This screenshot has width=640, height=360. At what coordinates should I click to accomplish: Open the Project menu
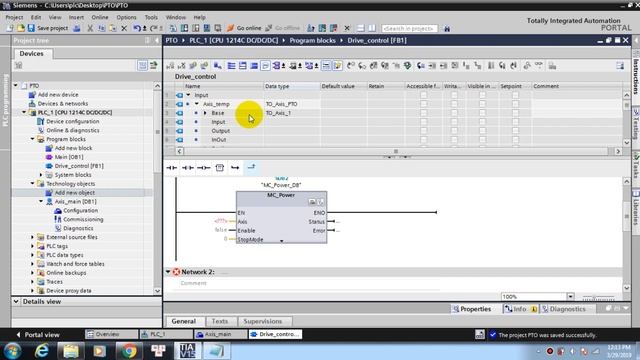tap(14, 17)
